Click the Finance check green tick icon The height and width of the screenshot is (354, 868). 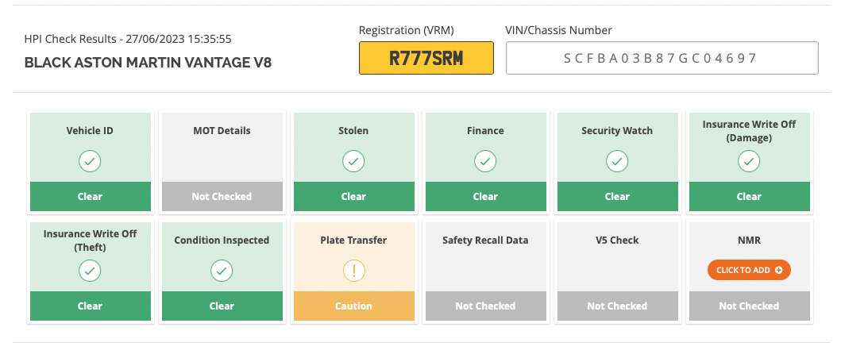(x=485, y=161)
